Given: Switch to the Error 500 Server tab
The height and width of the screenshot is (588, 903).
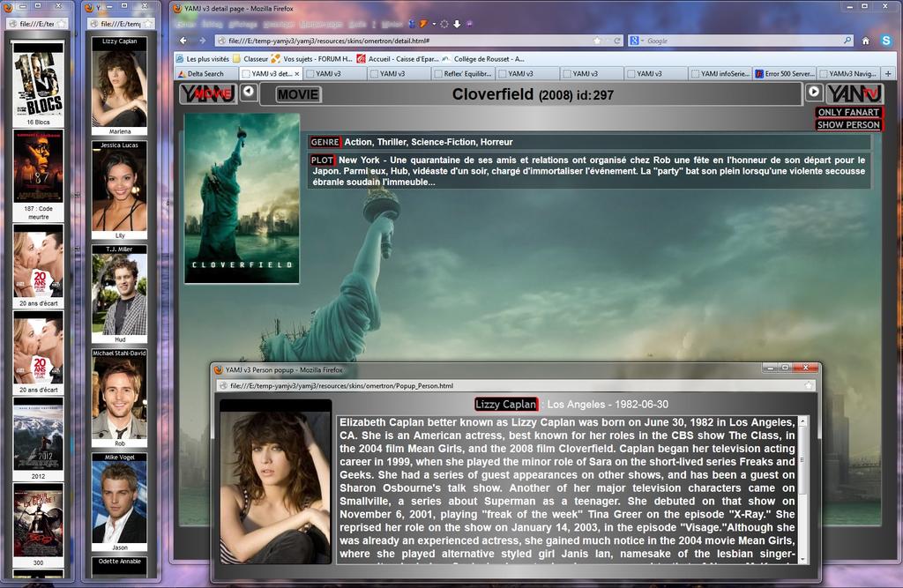Looking at the screenshot, I should point(784,74).
